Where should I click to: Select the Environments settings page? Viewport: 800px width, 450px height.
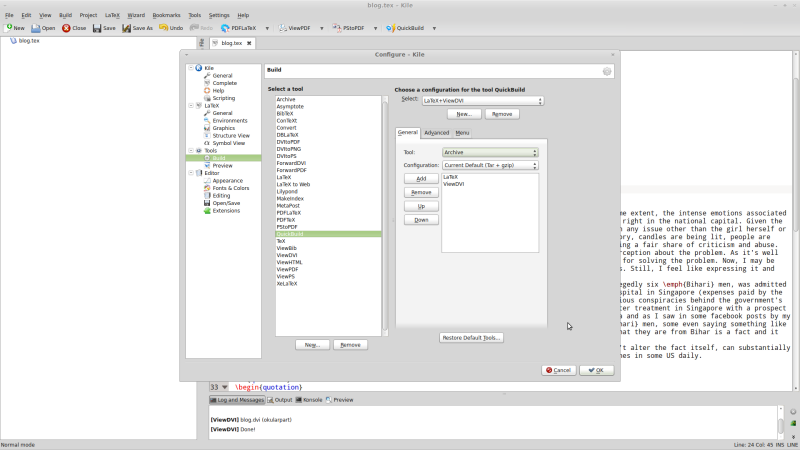pyautogui.click(x=230, y=121)
